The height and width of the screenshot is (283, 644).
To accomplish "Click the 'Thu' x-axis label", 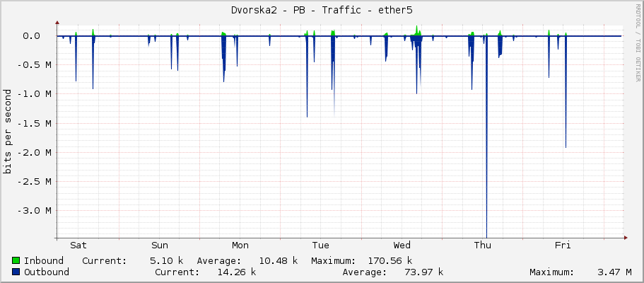I will 483,246.
